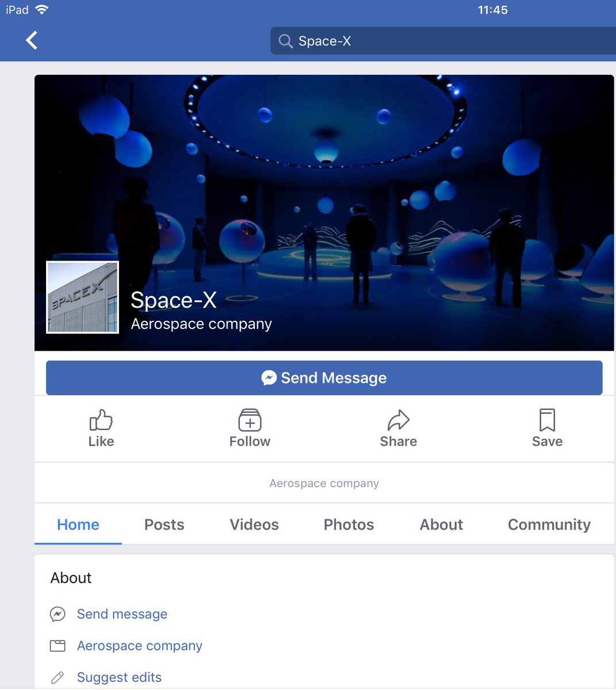This screenshot has width=616, height=690.
Task: Click the Messenger icon beside Send message
Action: pyautogui.click(x=58, y=614)
